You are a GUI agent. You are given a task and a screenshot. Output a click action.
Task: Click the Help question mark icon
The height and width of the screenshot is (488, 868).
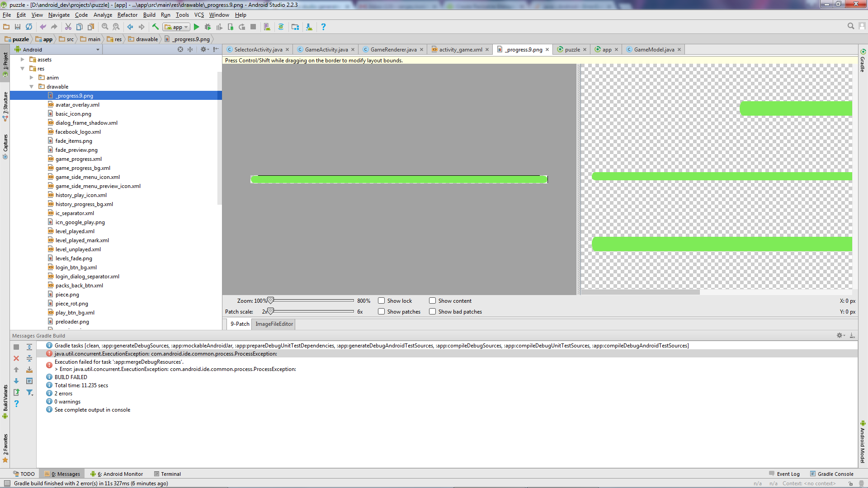tap(323, 27)
